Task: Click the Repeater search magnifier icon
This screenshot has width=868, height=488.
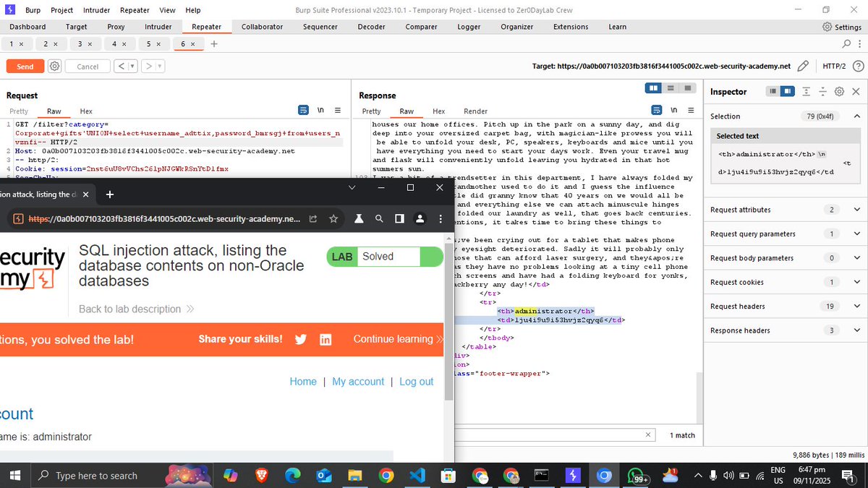Action: [848, 44]
